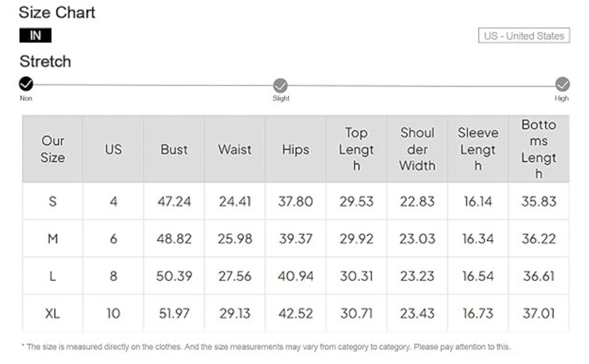Open the US - United States dropdown

click(x=524, y=36)
